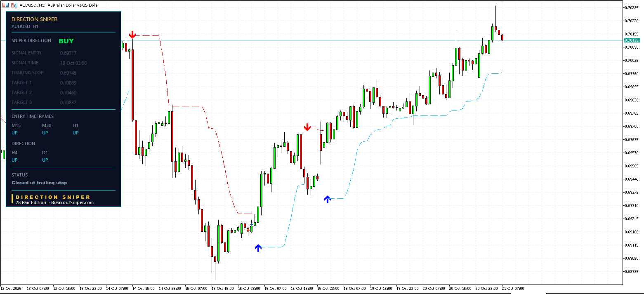Click the 16 Oct 07:00 time label
This screenshot has height=294, width=644.
point(275,289)
